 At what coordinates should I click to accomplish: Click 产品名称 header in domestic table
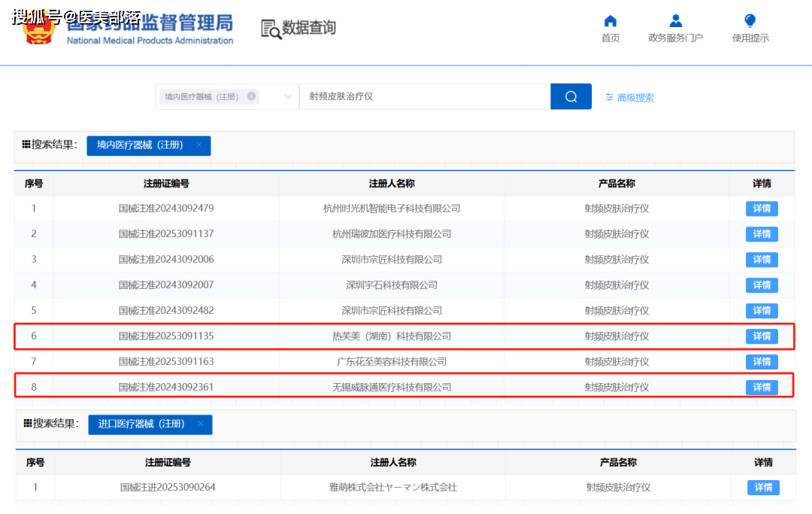[617, 184]
